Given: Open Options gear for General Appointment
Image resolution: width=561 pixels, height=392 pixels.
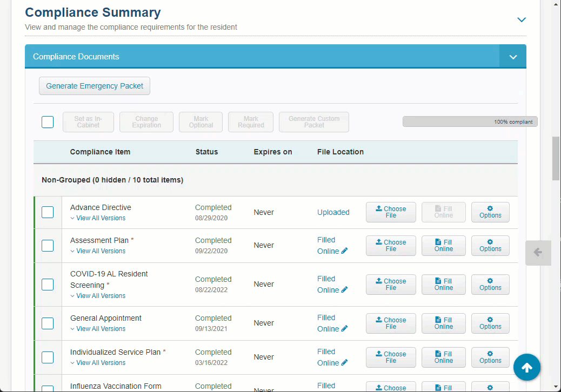Looking at the screenshot, I should point(490,323).
